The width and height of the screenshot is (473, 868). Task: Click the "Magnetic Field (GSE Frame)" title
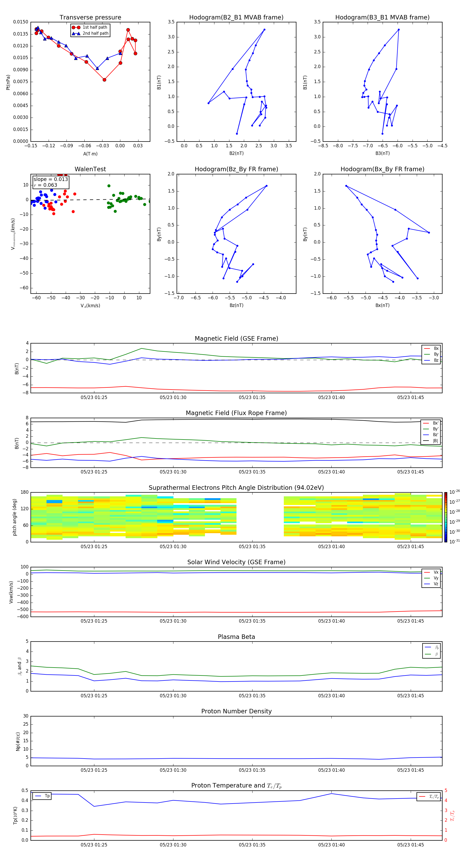236,339
